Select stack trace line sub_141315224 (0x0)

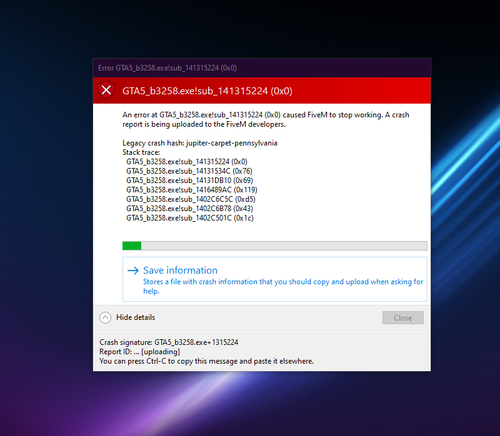point(187,162)
